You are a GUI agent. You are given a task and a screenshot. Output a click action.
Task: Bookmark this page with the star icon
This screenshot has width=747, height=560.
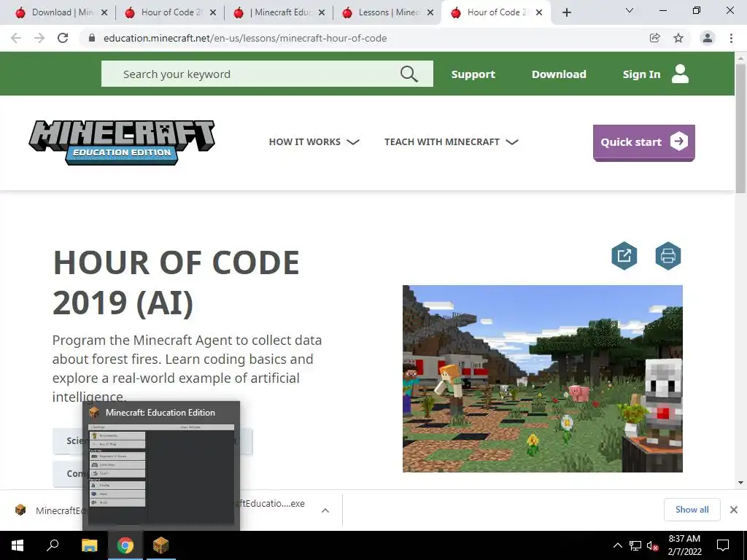click(678, 38)
